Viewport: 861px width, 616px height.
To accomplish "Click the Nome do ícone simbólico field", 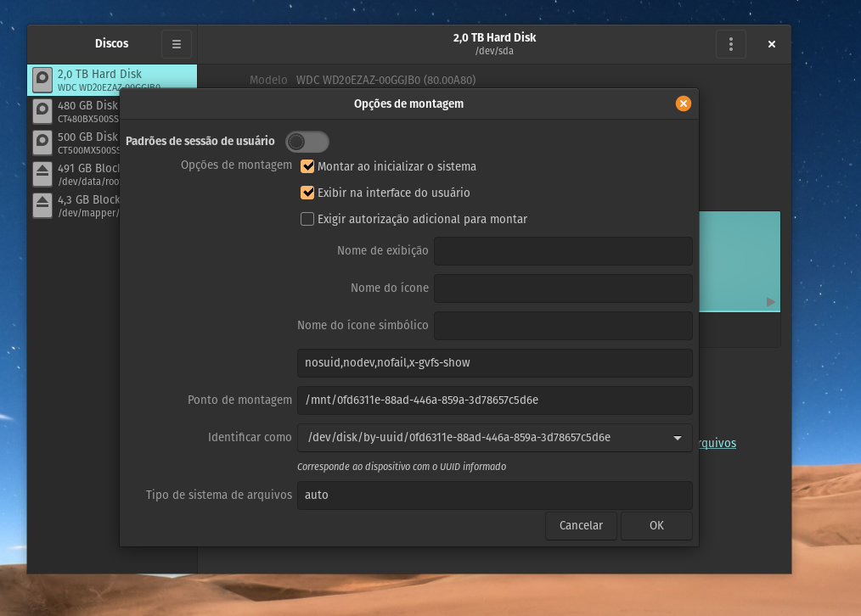I will pos(563,325).
